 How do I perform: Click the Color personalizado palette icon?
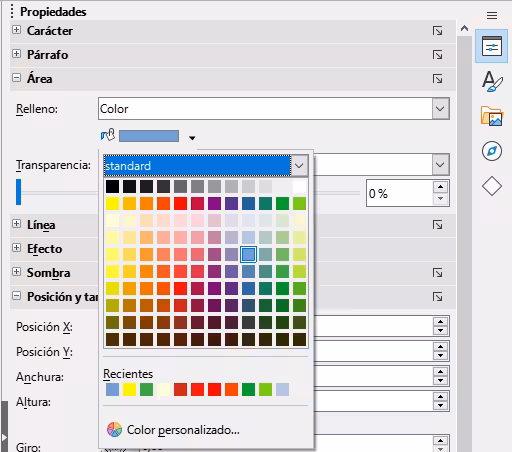[x=114, y=430]
